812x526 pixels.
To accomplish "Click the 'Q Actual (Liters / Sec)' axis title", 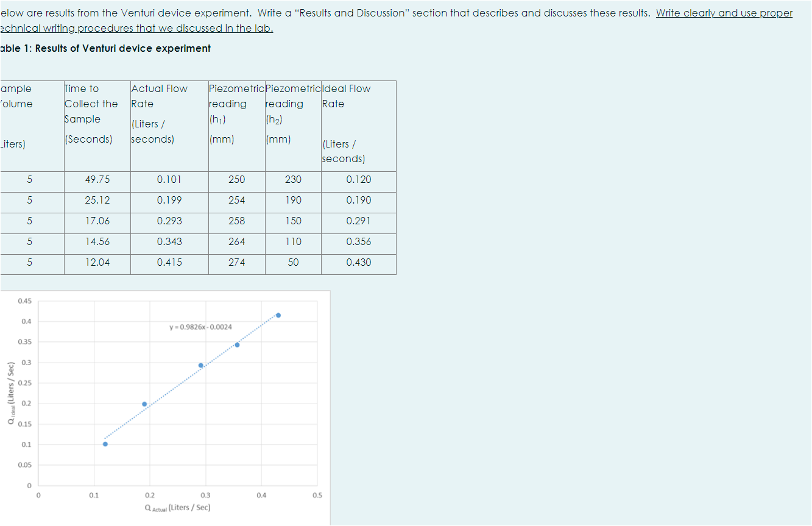I will pyautogui.click(x=177, y=507).
